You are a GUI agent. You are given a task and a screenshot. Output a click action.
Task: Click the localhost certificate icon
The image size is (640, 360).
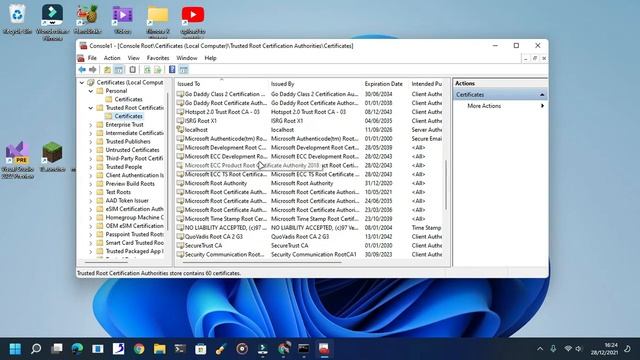[180, 129]
